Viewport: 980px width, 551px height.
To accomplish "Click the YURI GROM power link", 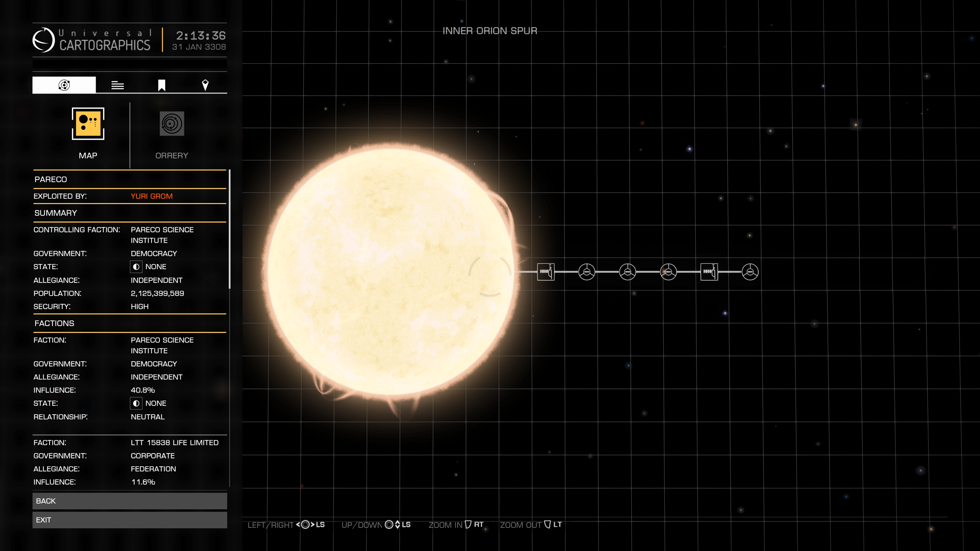I will pyautogui.click(x=151, y=196).
